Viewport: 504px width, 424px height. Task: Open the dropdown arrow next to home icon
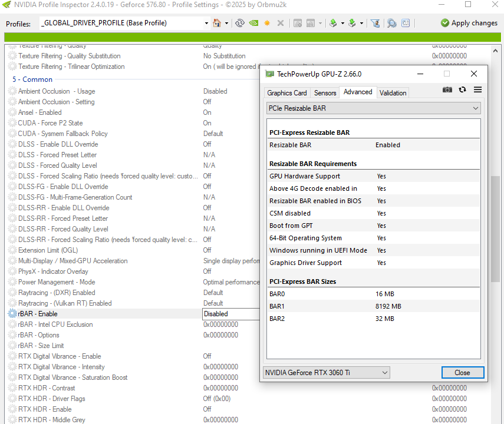[x=226, y=23]
